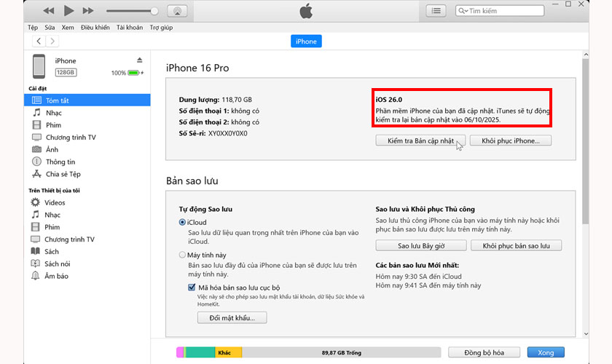Open Nhạc under Cài đặt
Viewport: 612px width, 364px height.
coord(53,113)
